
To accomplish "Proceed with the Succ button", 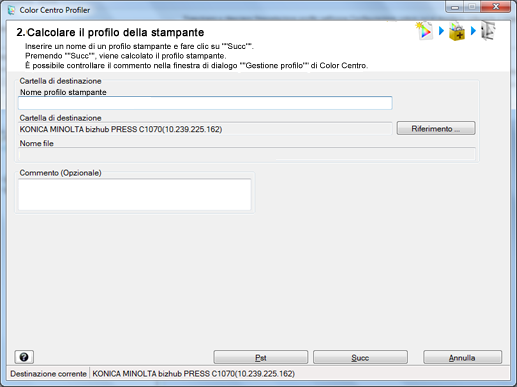I will click(360, 357).
